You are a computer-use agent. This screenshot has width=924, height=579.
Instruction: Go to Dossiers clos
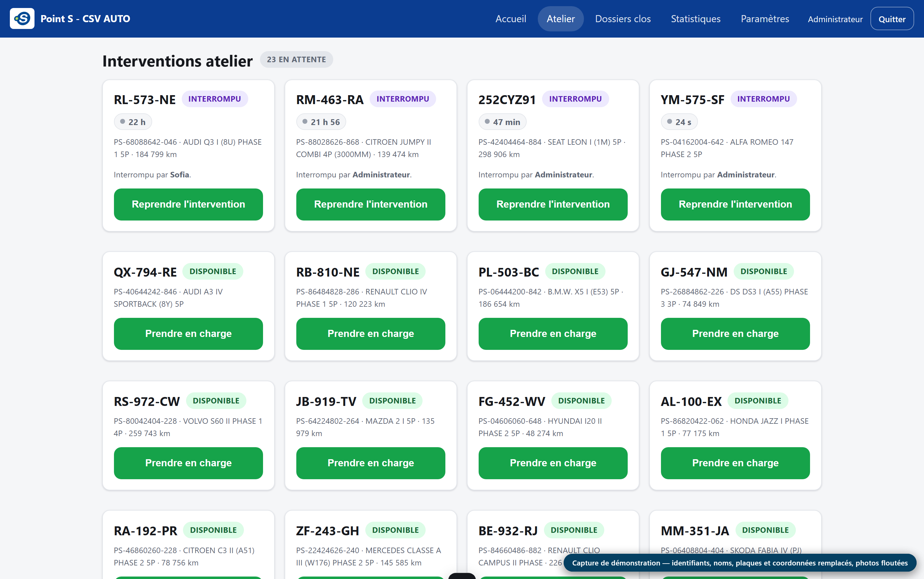tap(623, 19)
